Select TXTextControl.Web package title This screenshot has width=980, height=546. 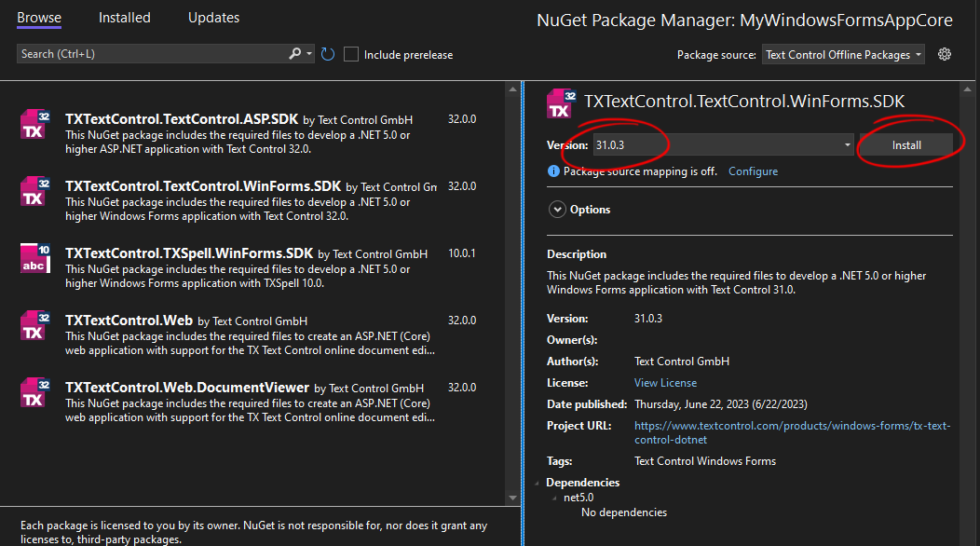(x=129, y=321)
